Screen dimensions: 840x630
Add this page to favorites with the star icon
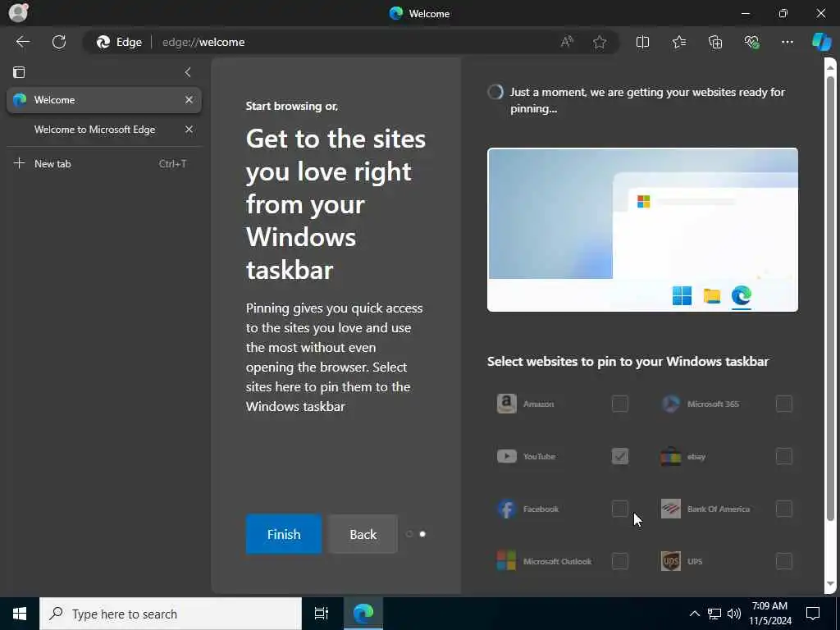click(x=600, y=42)
